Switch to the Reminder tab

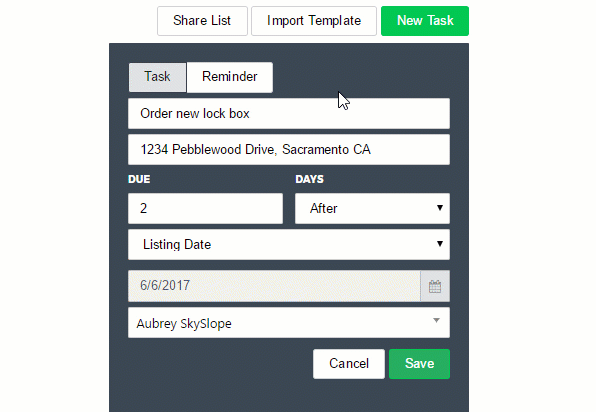pos(230,77)
